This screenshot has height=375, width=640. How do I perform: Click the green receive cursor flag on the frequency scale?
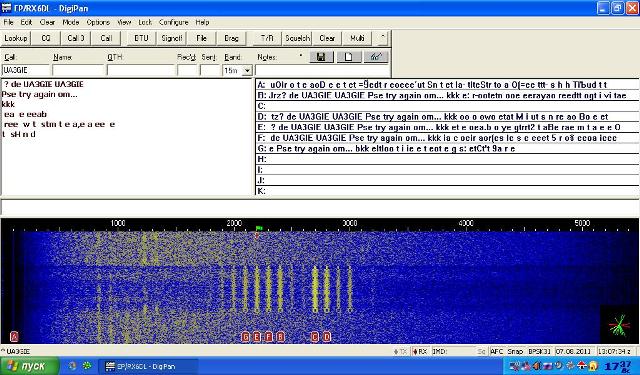pyautogui.click(x=259, y=228)
